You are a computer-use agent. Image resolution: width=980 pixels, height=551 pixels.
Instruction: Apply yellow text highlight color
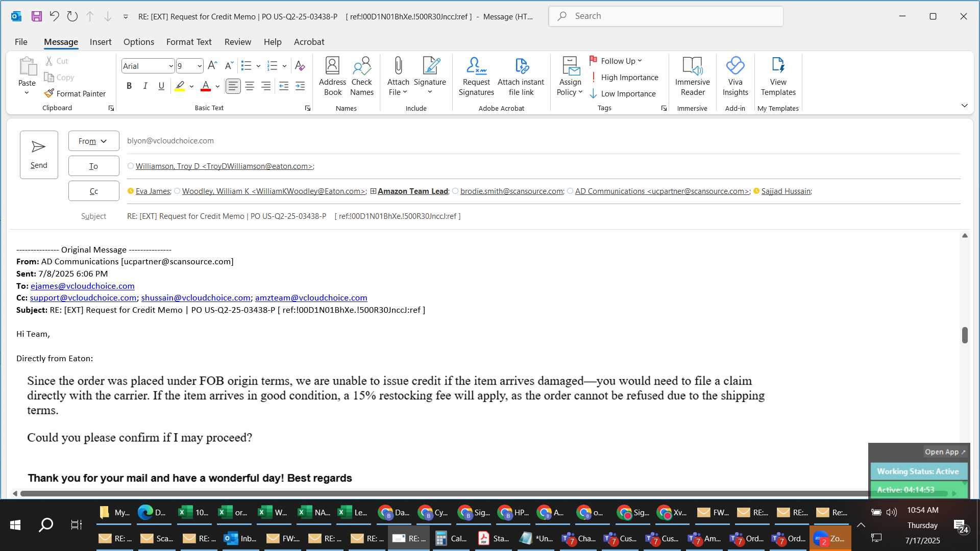click(x=180, y=86)
